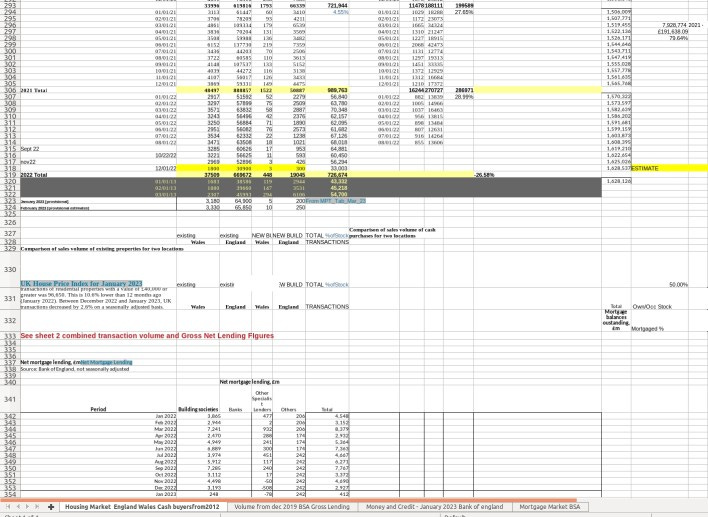Click Comparison of sales volume of cash purchases text
Screen dimensions: 708x517
392,233
